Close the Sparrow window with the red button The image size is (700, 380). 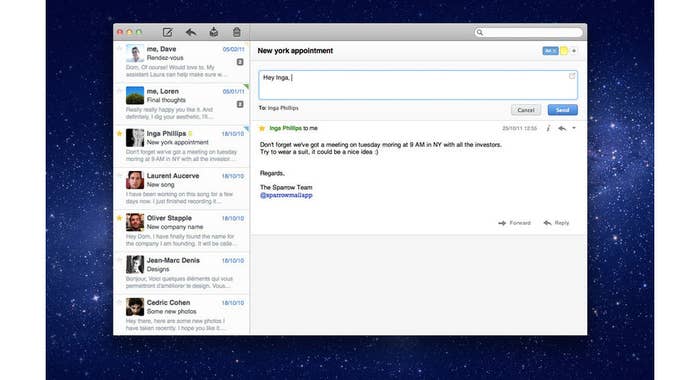point(120,32)
